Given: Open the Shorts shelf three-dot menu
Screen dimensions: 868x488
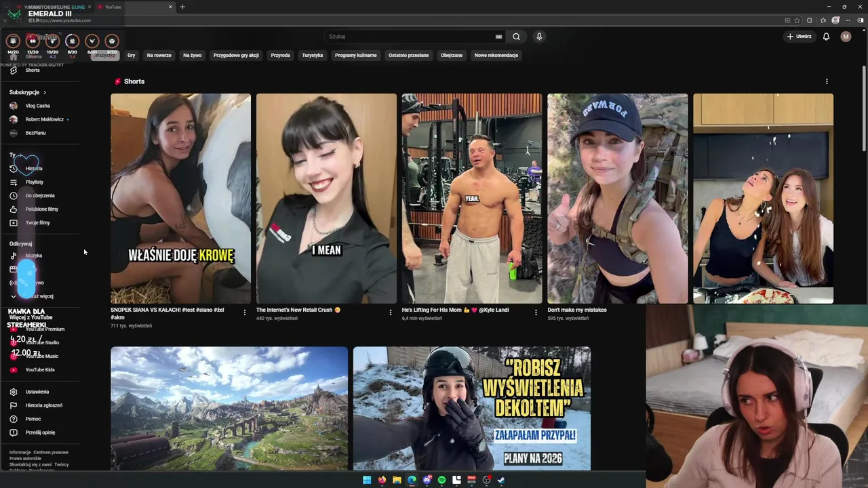Looking at the screenshot, I should click(827, 81).
